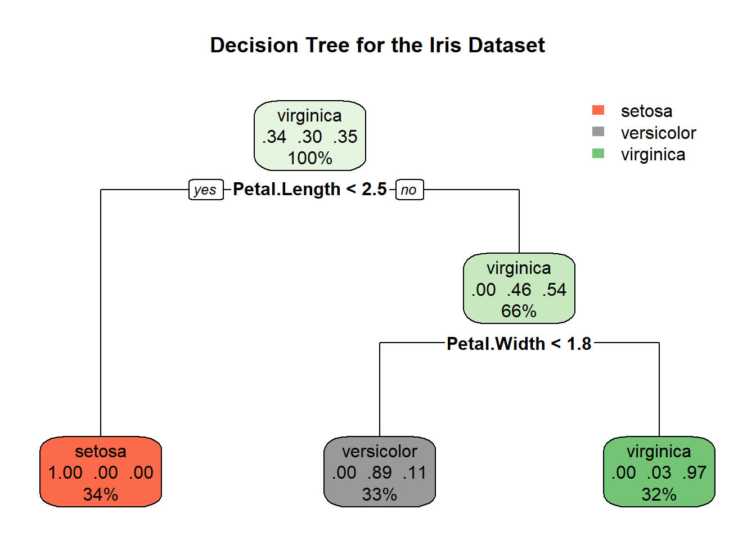Screen dimensions: 756x540
Task: Click the vertical branch line above the setosa leaf
Action: pos(101,315)
